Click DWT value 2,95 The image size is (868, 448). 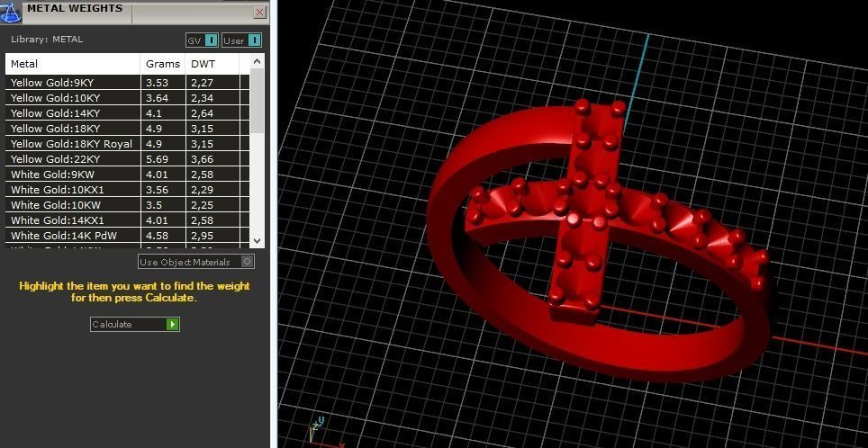pos(202,236)
